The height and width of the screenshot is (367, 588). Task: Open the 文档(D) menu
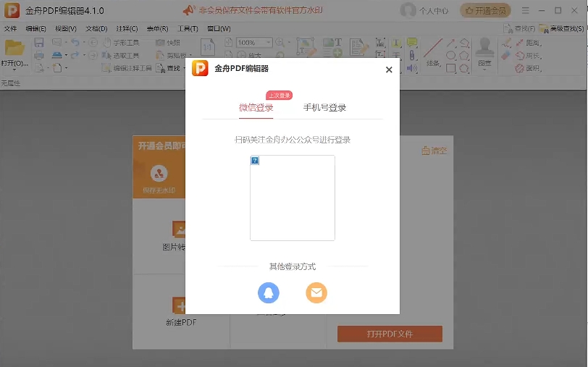click(96, 28)
